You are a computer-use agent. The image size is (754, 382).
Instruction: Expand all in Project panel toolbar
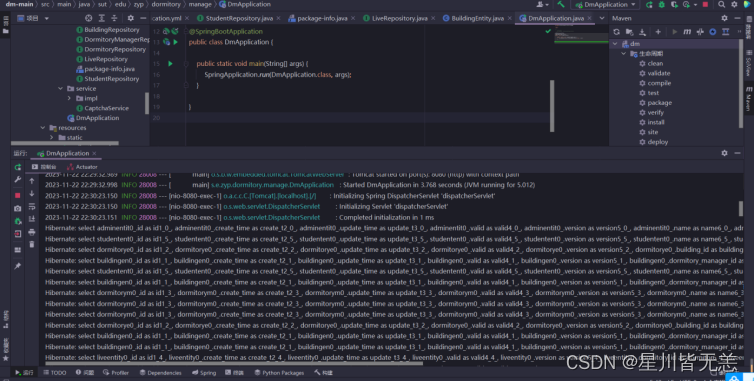(101, 18)
